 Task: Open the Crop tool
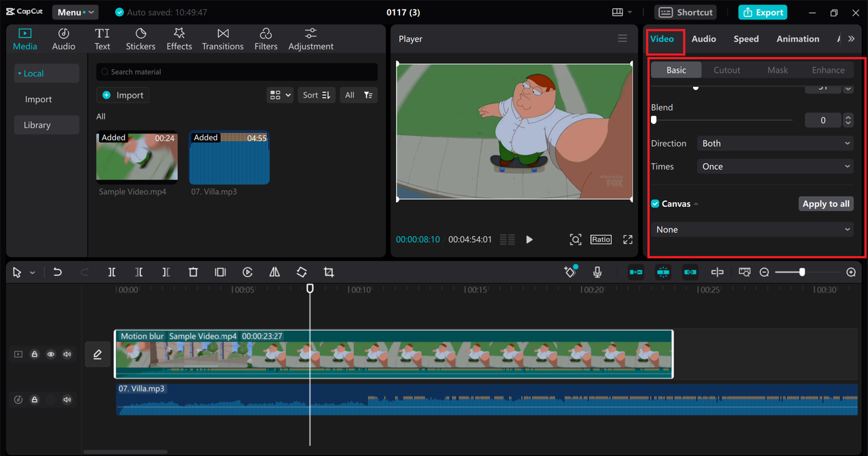[x=329, y=272]
